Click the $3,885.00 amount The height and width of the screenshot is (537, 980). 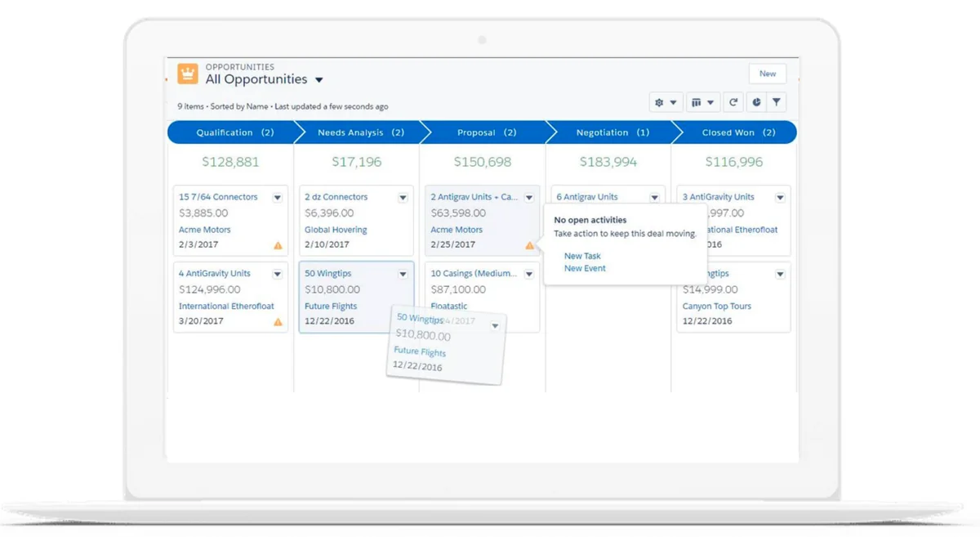click(203, 213)
